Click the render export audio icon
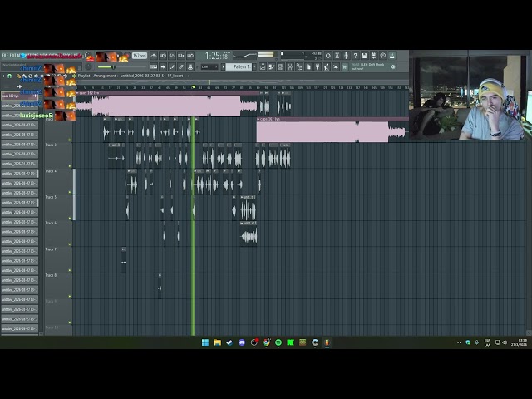The height and width of the screenshot is (399, 532). coord(374,56)
